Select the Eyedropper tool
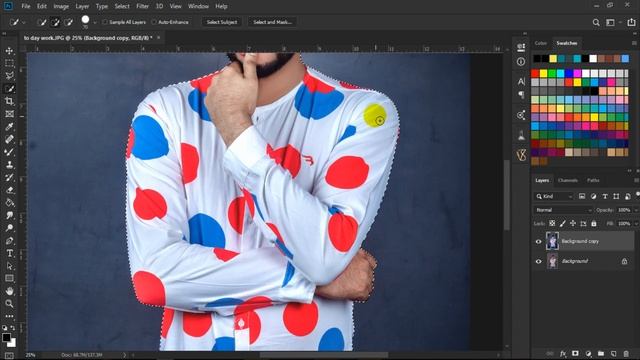 [x=9, y=127]
